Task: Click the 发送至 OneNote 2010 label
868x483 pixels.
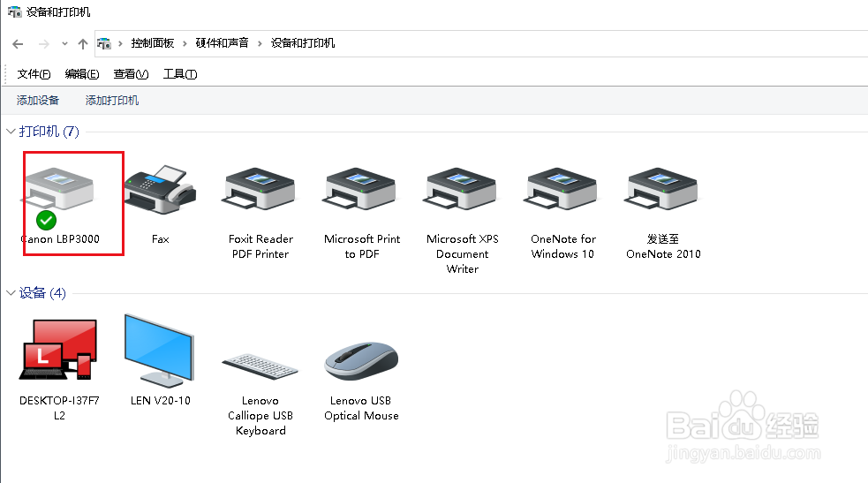Action: (x=663, y=246)
